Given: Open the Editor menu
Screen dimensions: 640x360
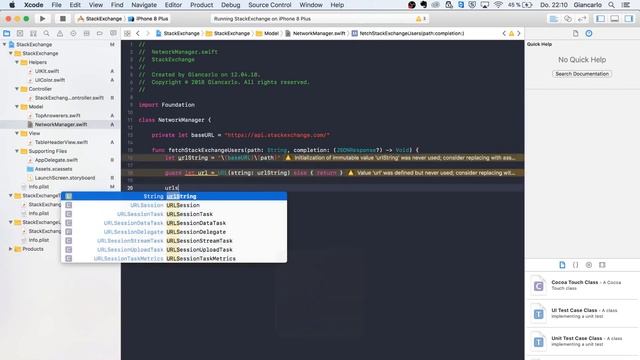Looking at the screenshot, I should [x=173, y=5].
